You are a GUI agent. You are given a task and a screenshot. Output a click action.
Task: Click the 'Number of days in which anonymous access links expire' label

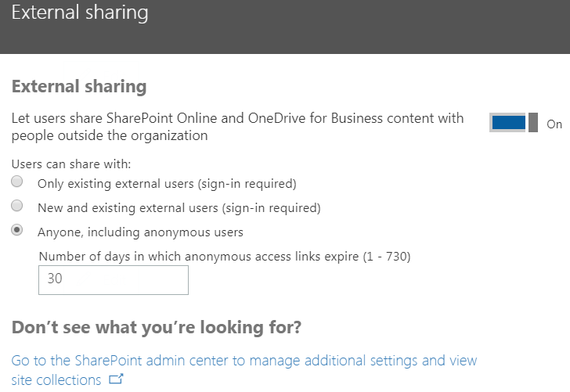(224, 256)
